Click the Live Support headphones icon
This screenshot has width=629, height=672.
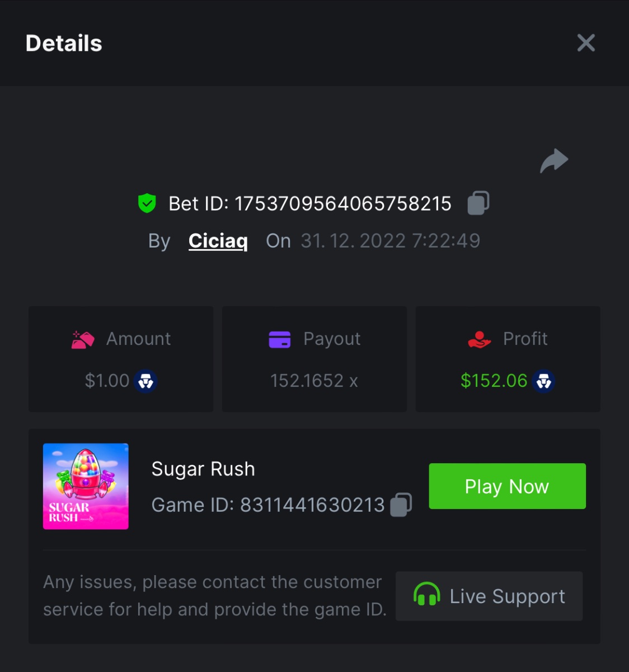[427, 595]
